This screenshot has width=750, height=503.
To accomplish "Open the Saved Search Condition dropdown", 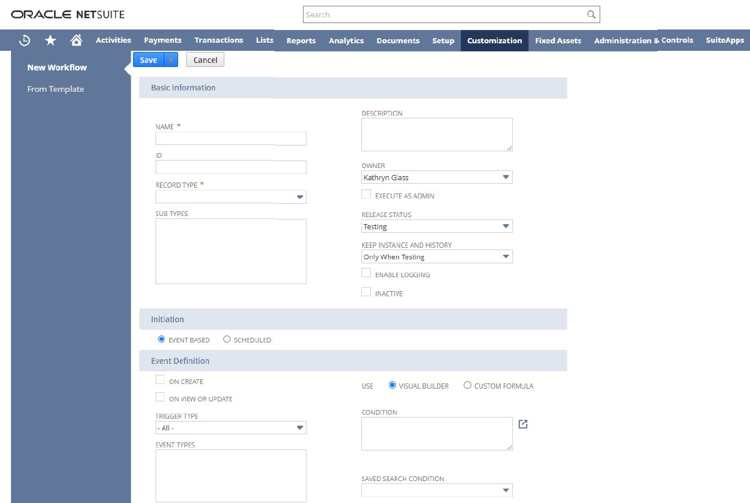I will 437,490.
